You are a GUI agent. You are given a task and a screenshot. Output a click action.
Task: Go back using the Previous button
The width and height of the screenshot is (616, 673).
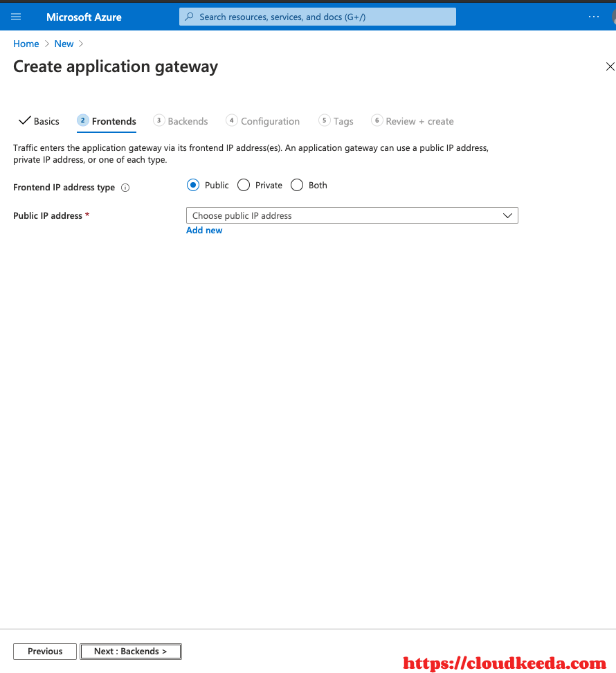(44, 651)
